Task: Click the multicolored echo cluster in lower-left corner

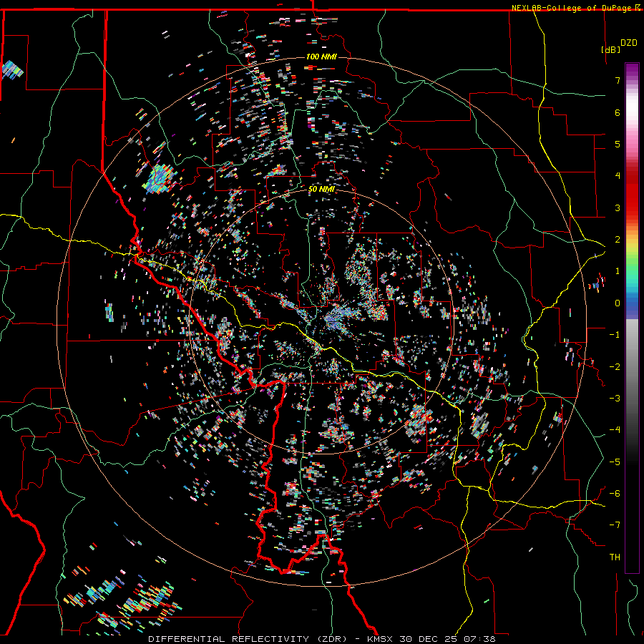Action: 123,600
